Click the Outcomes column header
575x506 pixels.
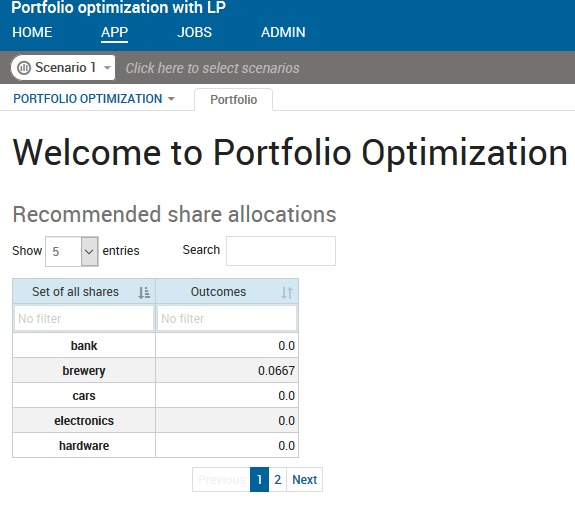227,292
